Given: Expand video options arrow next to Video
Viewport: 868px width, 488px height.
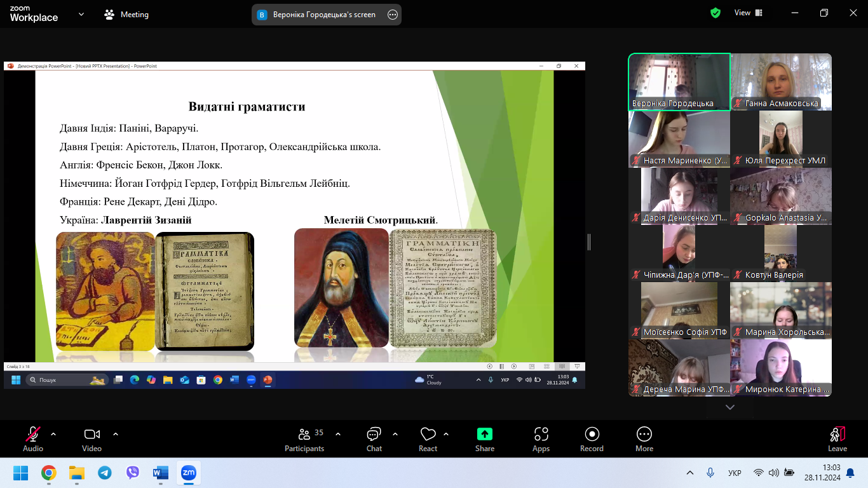Looking at the screenshot, I should tap(116, 434).
